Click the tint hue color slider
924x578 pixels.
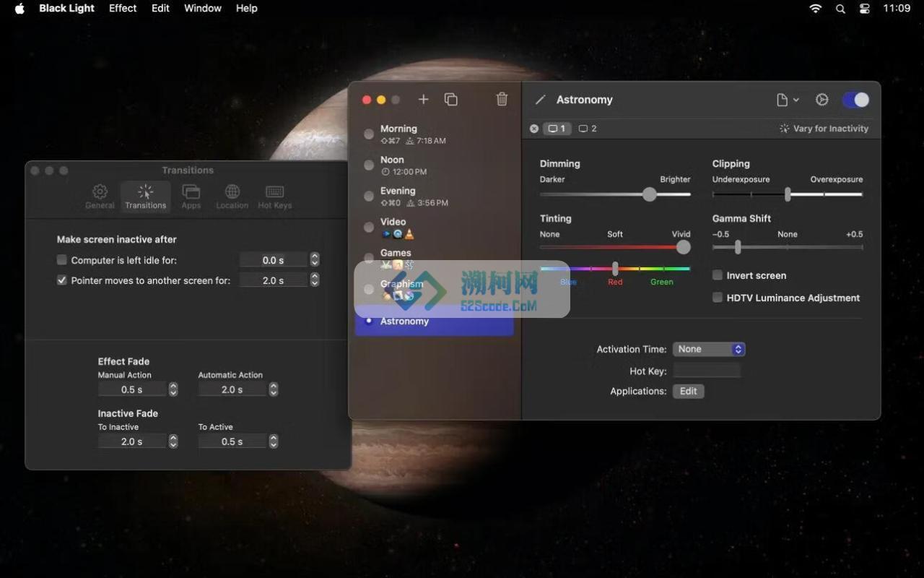point(615,269)
